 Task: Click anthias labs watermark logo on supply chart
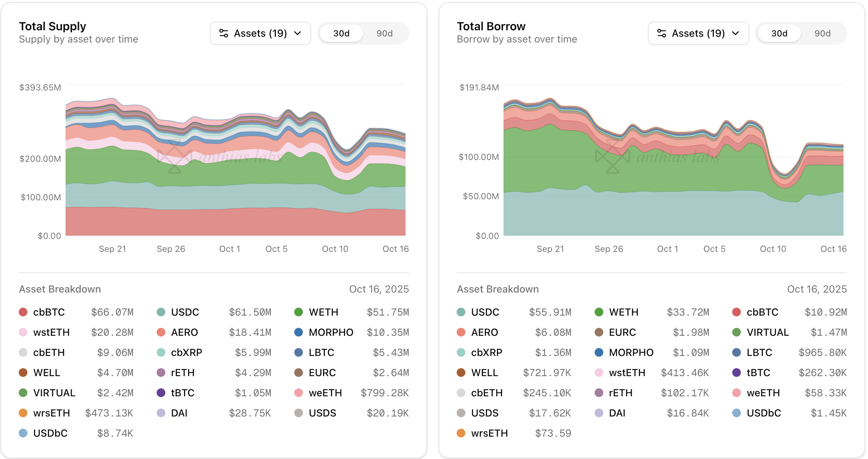(175, 157)
